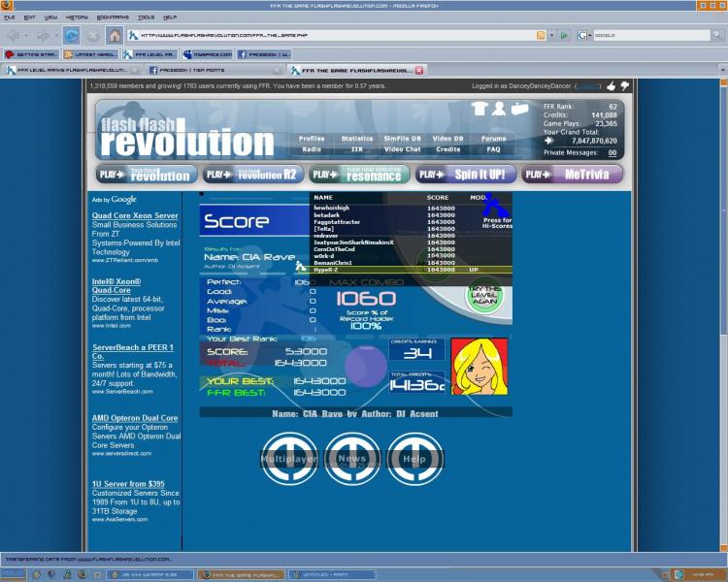This screenshot has width=728, height=582.
Task: Open the Forward history dropdown arrow
Action: [x=55, y=35]
